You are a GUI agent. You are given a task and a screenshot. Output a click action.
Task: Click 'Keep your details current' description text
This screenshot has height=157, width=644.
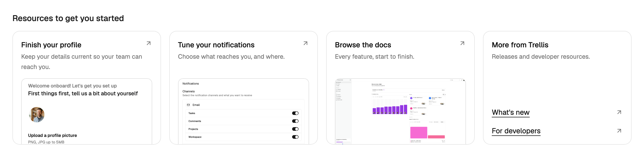82,62
